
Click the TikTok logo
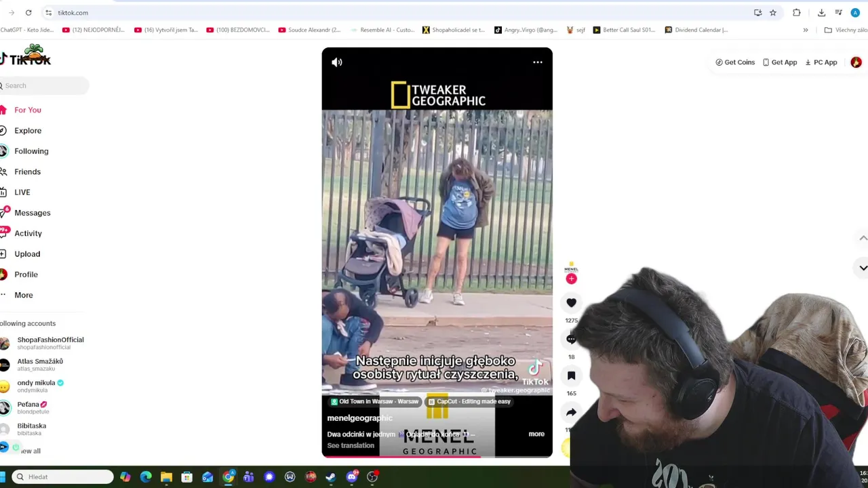(x=26, y=56)
